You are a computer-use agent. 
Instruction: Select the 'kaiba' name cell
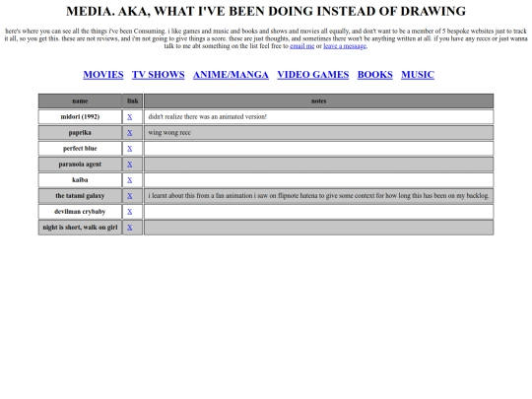[x=80, y=180]
